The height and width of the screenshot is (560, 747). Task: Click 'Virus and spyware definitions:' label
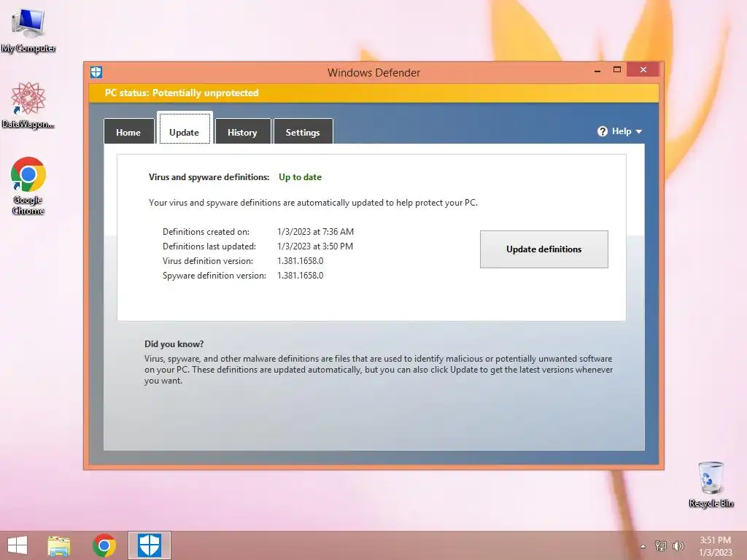209,177
